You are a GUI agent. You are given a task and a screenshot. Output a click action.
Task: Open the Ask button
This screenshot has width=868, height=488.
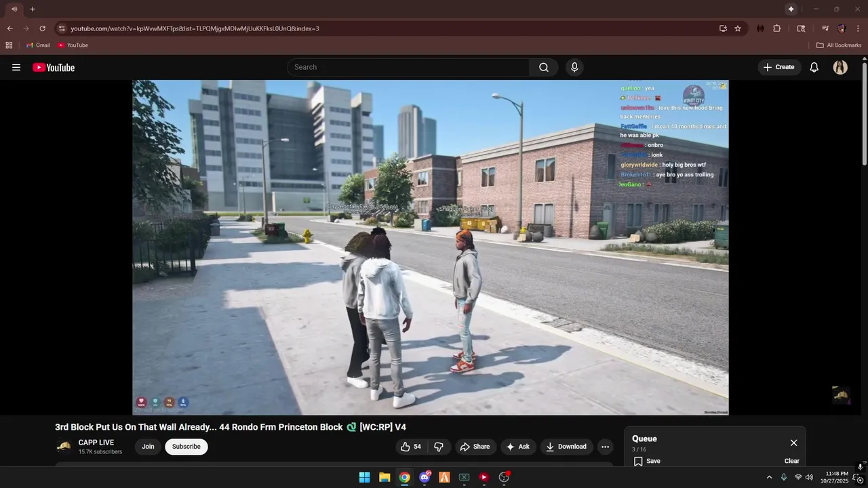[x=517, y=447]
